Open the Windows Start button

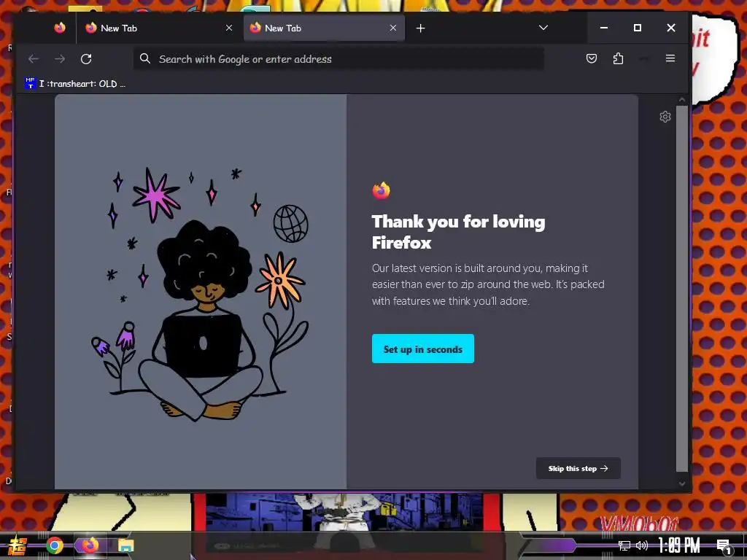point(18,545)
